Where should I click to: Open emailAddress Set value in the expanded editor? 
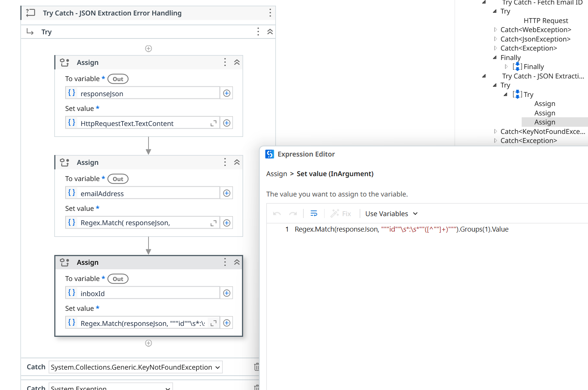[x=213, y=223]
